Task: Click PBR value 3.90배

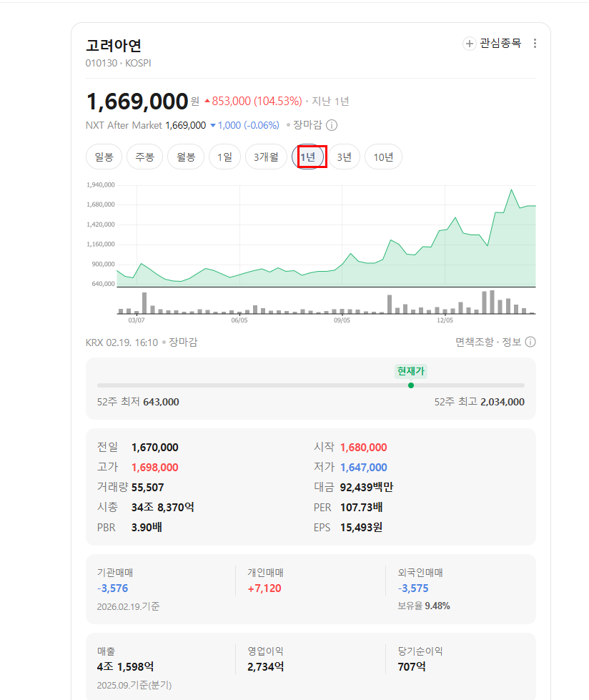Action: tap(147, 528)
